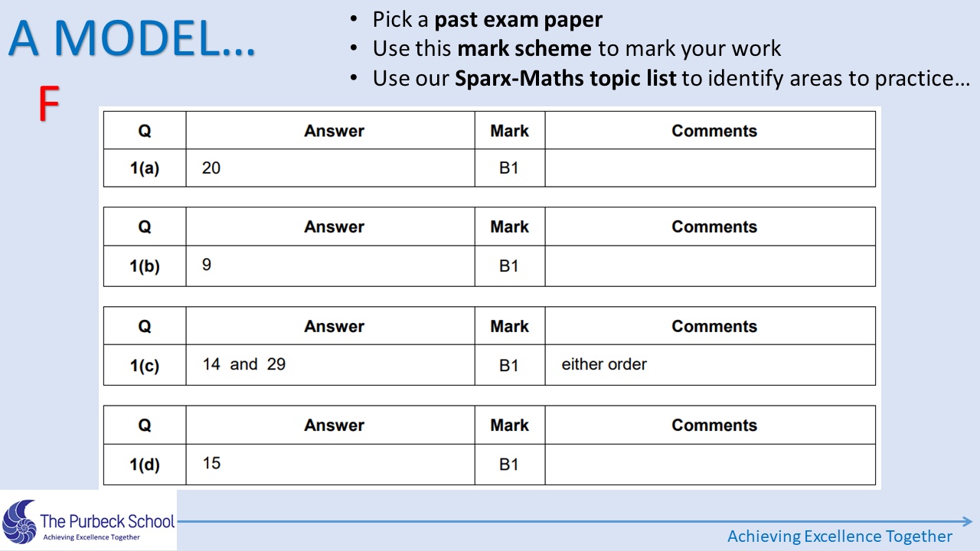980x551 pixels.
Task: Click the '14 and 29' answer cell
Action: click(330, 365)
